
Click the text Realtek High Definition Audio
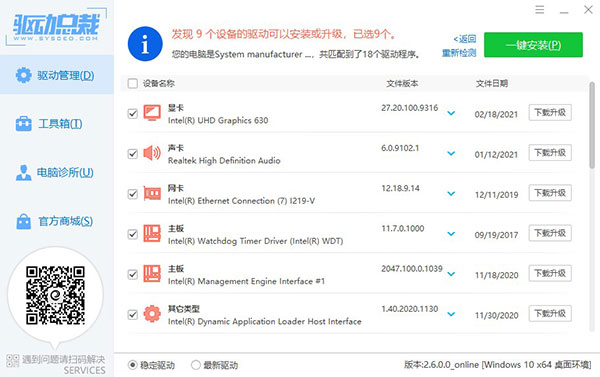(x=224, y=160)
